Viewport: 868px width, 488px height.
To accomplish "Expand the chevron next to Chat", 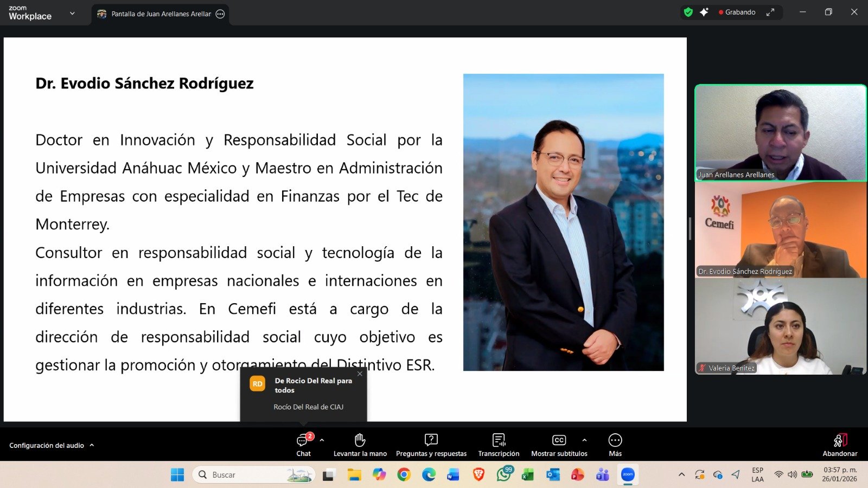I will click(x=322, y=440).
